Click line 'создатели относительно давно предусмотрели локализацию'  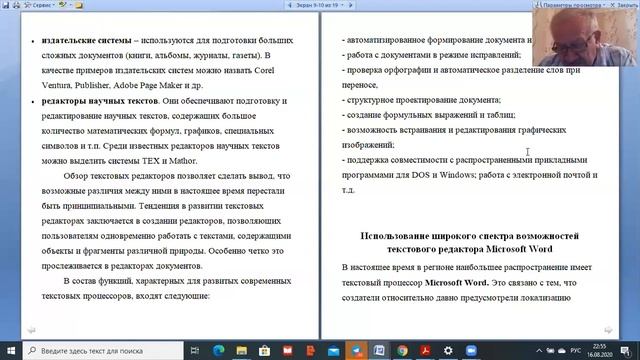coord(456,298)
